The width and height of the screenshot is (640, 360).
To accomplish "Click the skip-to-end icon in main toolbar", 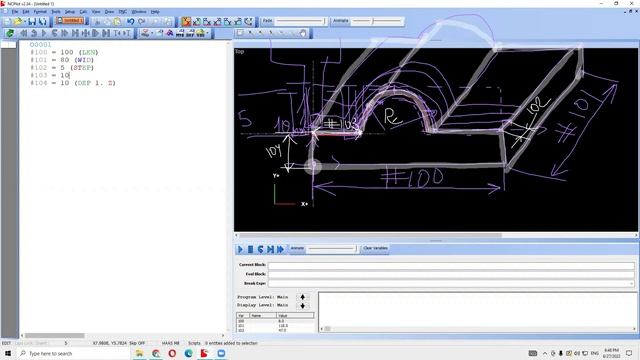I will [x=106, y=33].
